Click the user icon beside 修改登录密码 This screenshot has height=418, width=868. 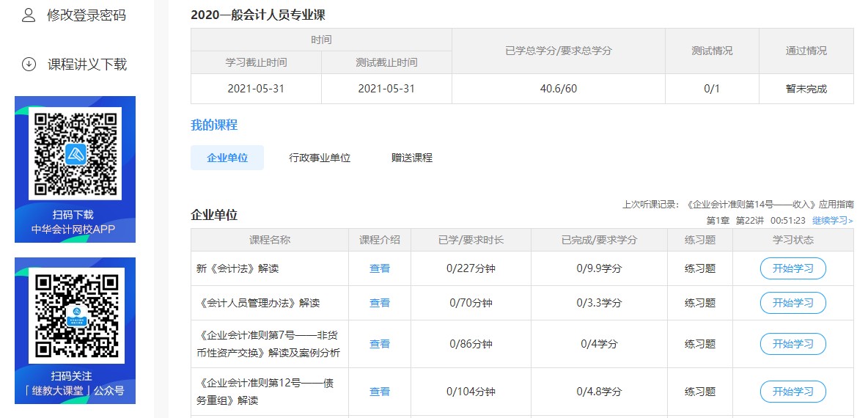pyautogui.click(x=29, y=15)
